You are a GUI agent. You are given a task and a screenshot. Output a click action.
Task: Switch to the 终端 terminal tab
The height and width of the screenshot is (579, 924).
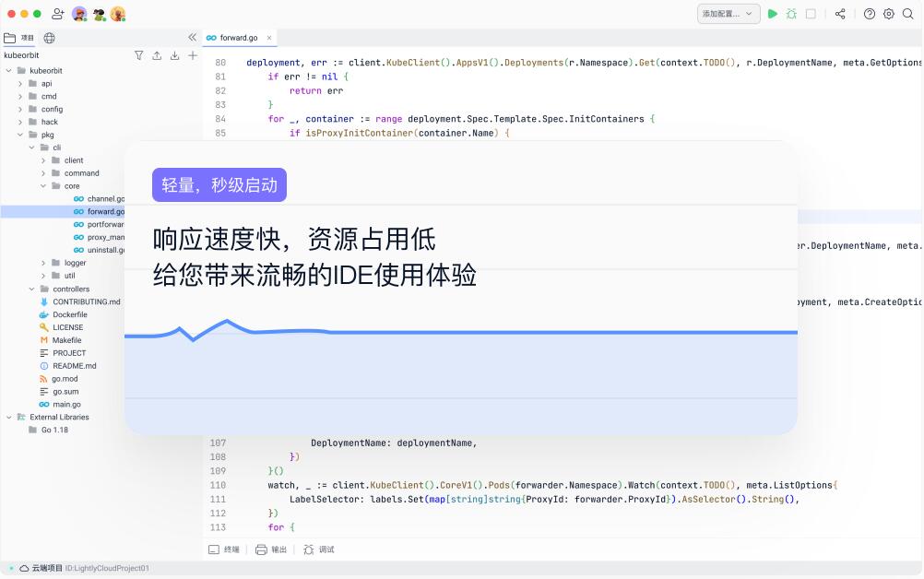(224, 549)
